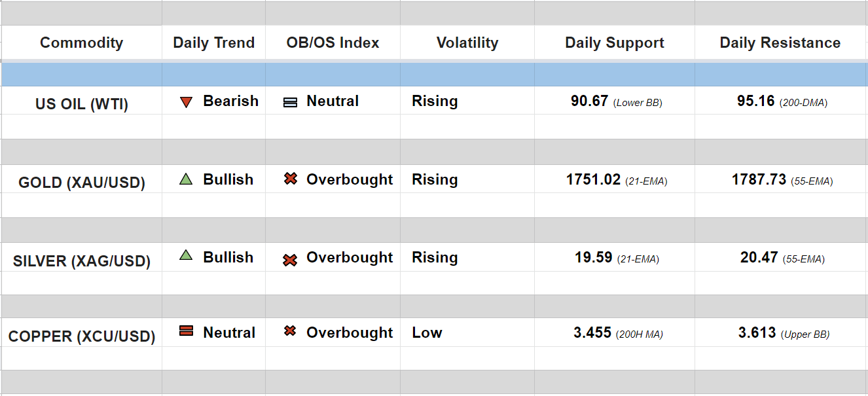868x396 pixels.
Task: Click the green bullish triangle for Gold
Action: (186, 179)
